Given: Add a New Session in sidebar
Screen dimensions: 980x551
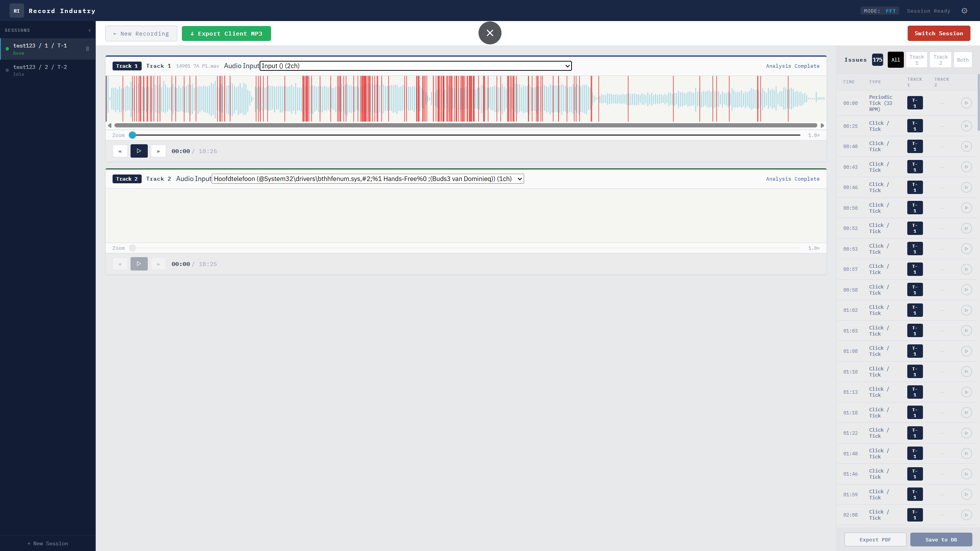Looking at the screenshot, I should click(48, 543).
